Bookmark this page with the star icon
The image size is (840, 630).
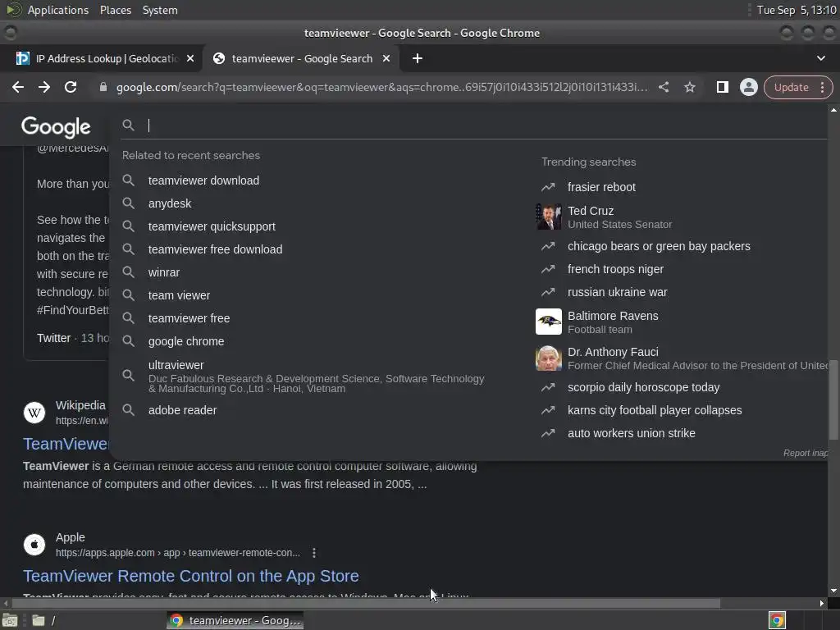pos(689,87)
